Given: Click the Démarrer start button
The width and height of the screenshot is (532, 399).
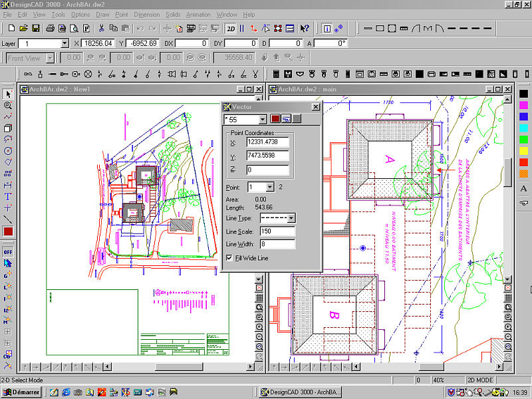Looking at the screenshot, I should pyautogui.click(x=21, y=392).
